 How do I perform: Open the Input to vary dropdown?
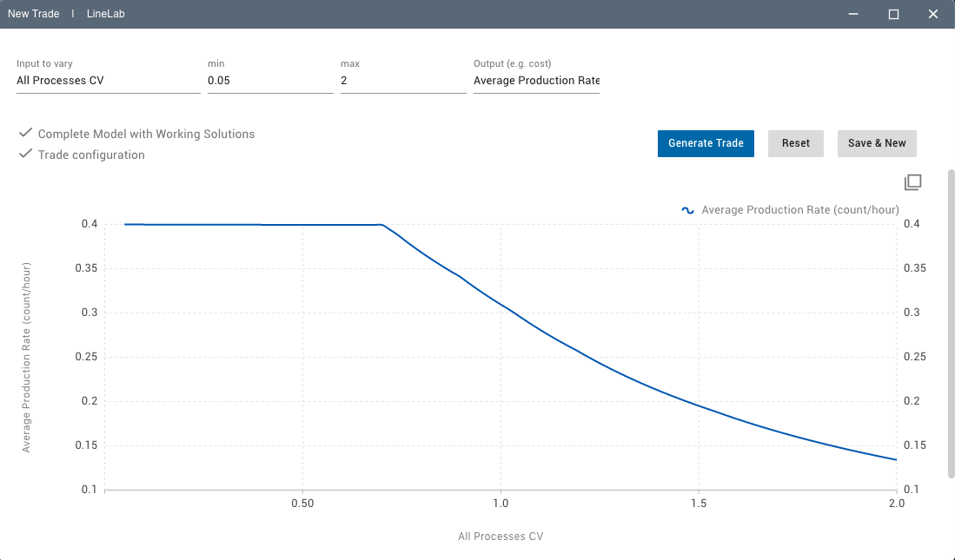coord(108,81)
